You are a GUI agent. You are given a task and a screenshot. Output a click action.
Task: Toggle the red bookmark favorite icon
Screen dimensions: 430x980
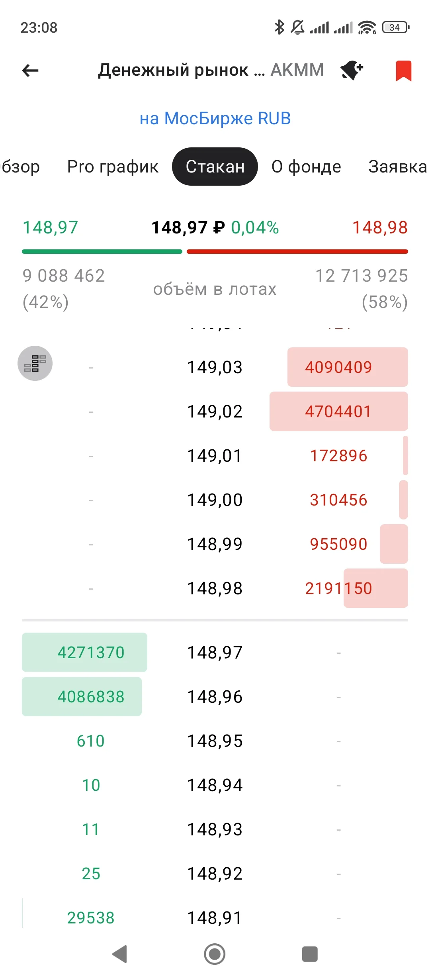coord(403,71)
